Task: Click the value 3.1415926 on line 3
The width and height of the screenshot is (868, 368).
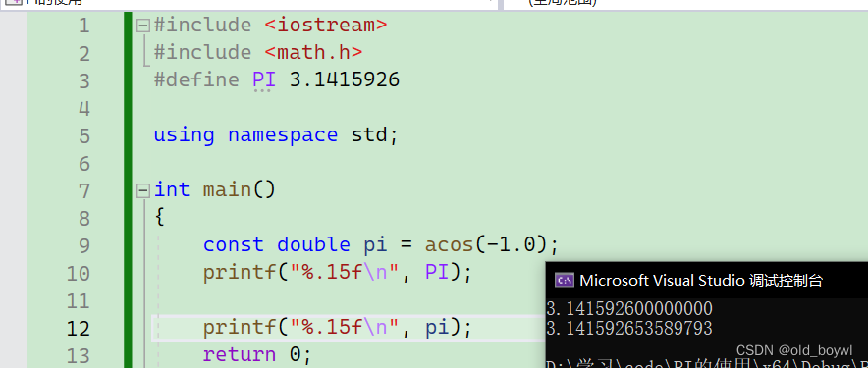Action: pos(345,79)
